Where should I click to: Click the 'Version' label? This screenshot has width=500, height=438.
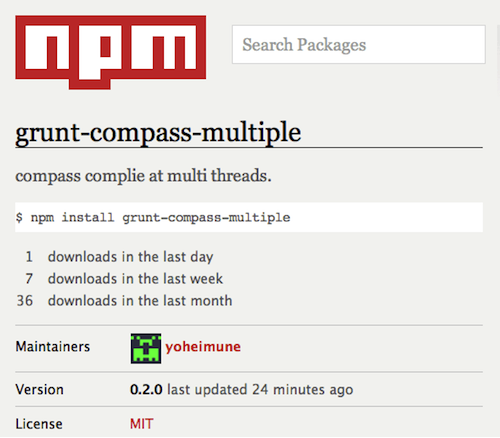(x=39, y=389)
